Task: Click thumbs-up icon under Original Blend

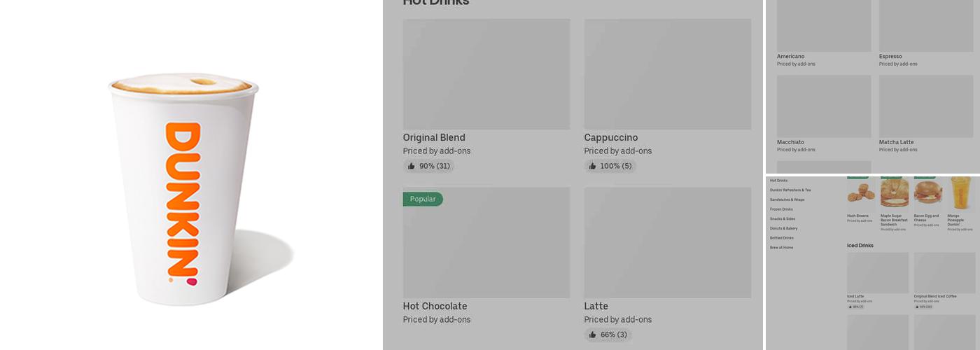Action: [412, 166]
